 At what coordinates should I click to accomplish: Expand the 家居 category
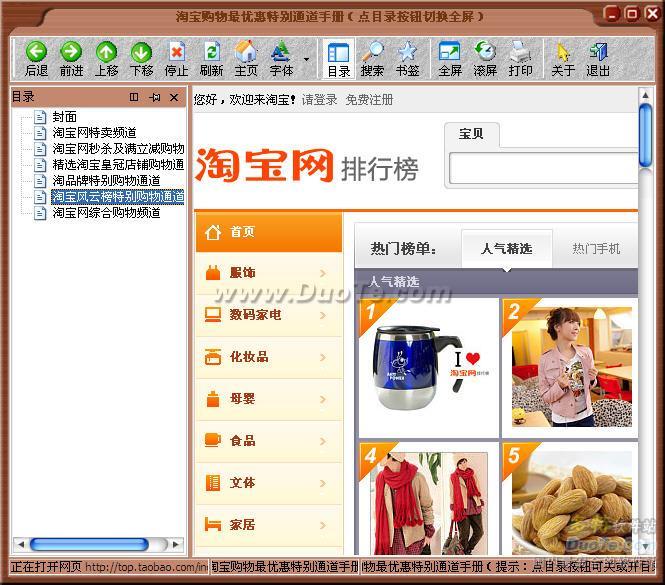(x=269, y=525)
